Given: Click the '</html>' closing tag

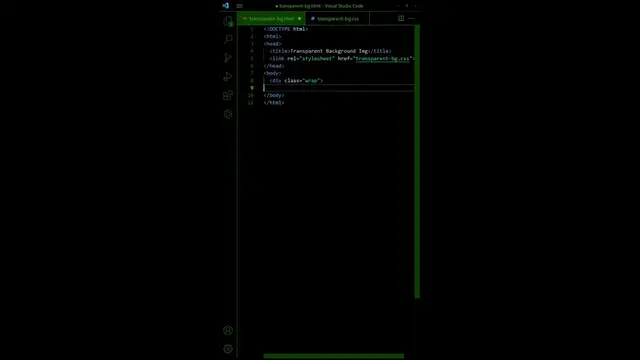Looking at the screenshot, I should 274,102.
